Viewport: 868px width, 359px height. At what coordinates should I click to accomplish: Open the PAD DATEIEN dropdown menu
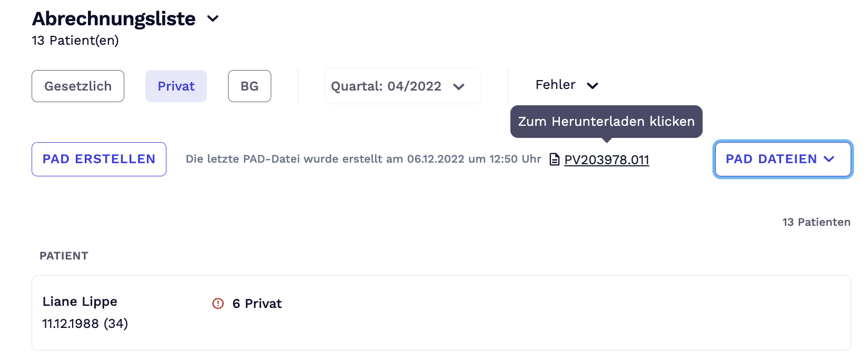point(782,159)
